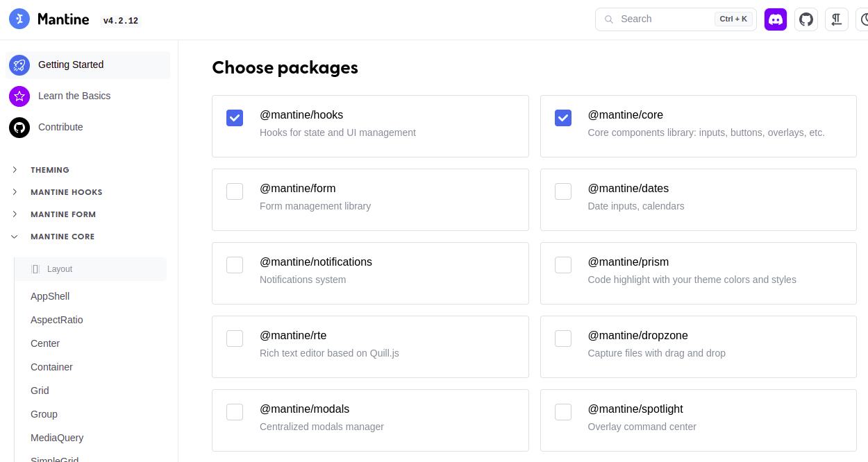This screenshot has width=868, height=462.
Task: Click 'Capture files with drag and drop'
Action: click(656, 353)
